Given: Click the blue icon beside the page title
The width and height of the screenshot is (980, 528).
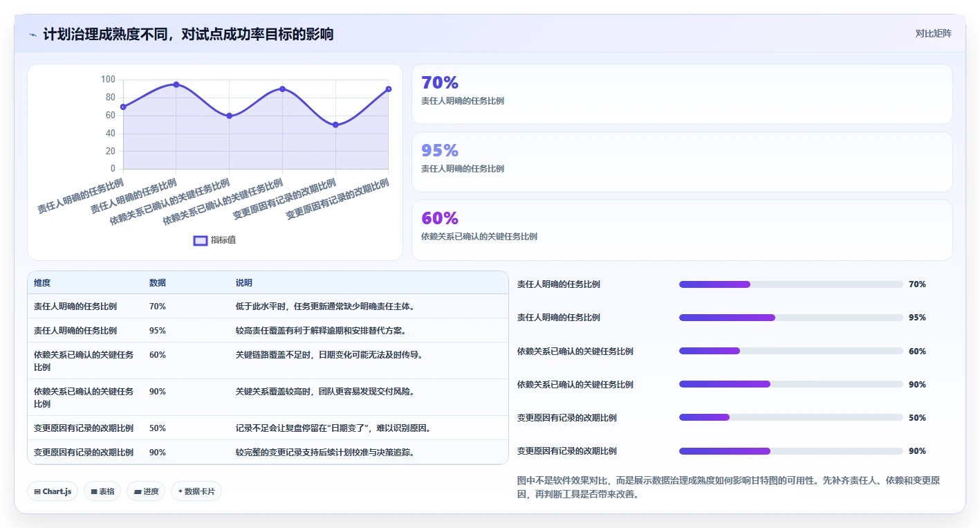Looking at the screenshot, I should 33,35.
